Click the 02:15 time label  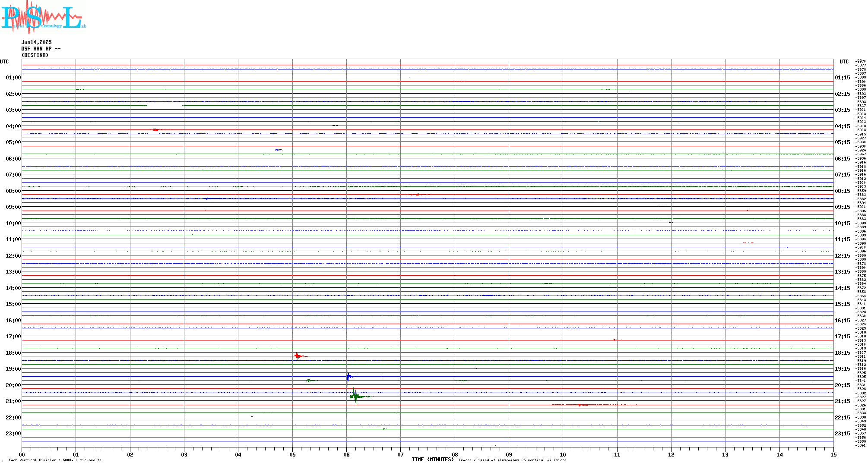pos(843,94)
